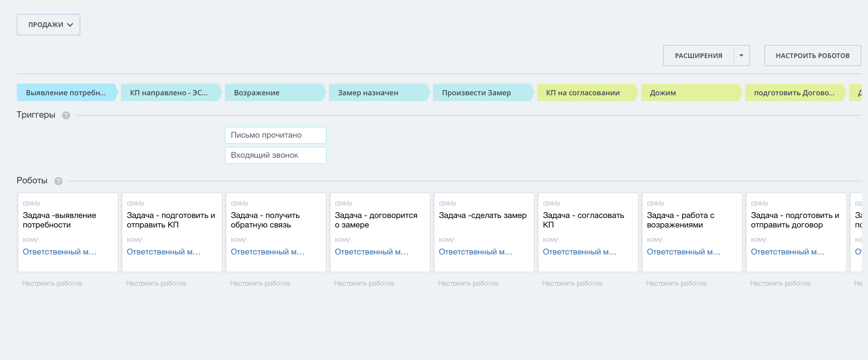Select the Дожим stage
This screenshot has width=868, height=360.
coord(690,93)
